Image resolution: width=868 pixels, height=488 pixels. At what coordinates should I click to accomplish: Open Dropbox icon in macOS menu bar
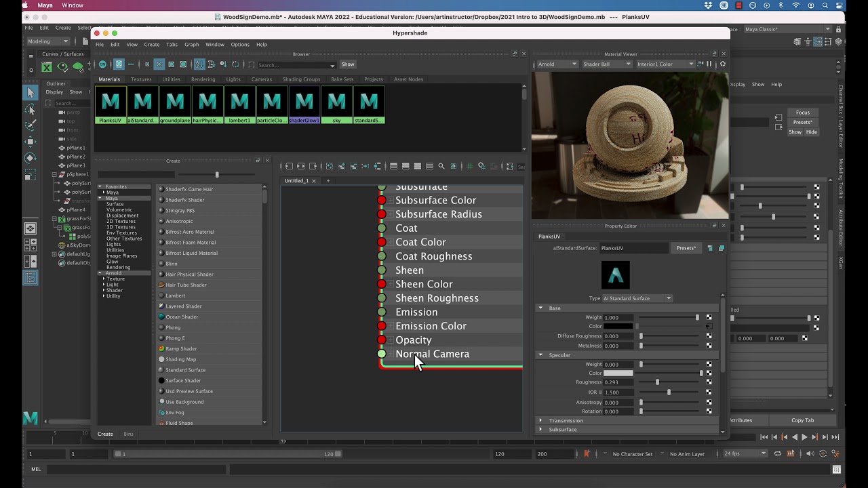(709, 5)
